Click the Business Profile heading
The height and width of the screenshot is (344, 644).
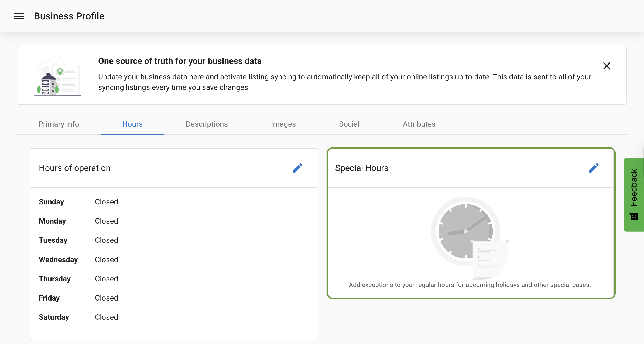tap(69, 16)
